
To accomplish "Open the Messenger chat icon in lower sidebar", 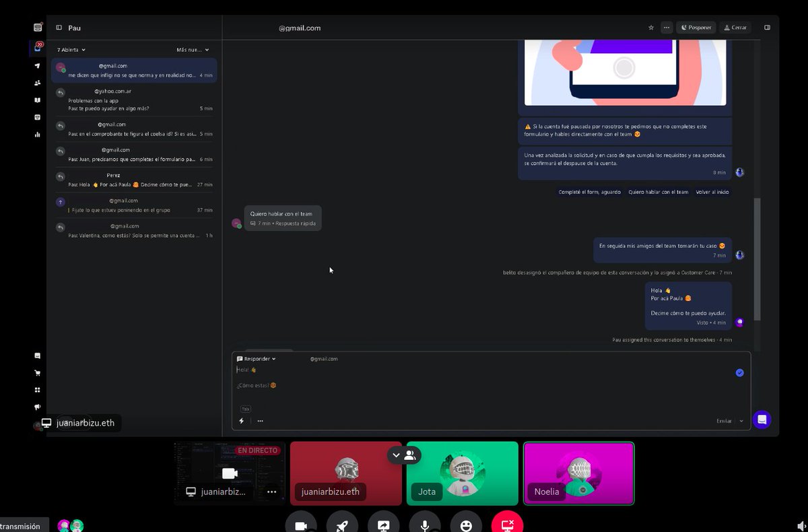I will pyautogui.click(x=38, y=356).
